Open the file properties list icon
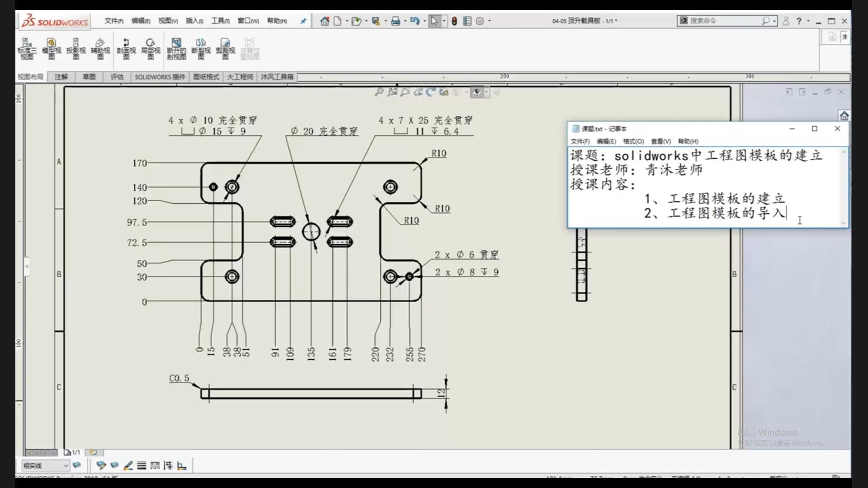Screen dimensions: 868x488 467,21
